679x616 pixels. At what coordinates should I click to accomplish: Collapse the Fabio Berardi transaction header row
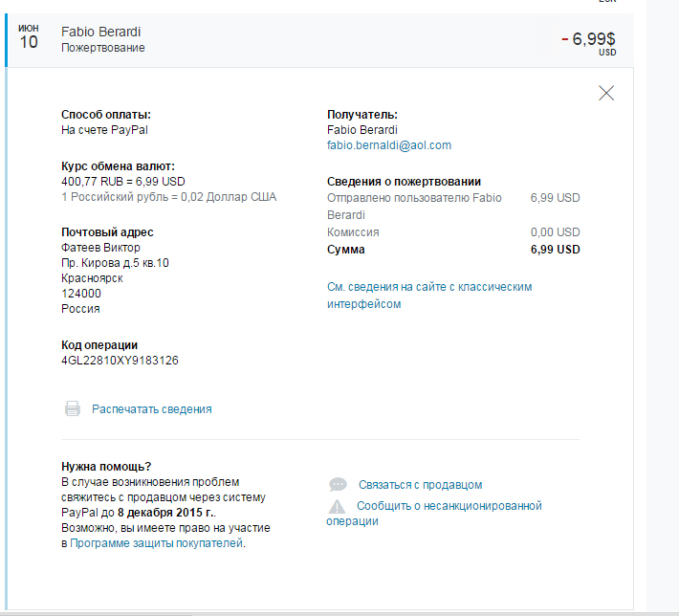[x=320, y=40]
